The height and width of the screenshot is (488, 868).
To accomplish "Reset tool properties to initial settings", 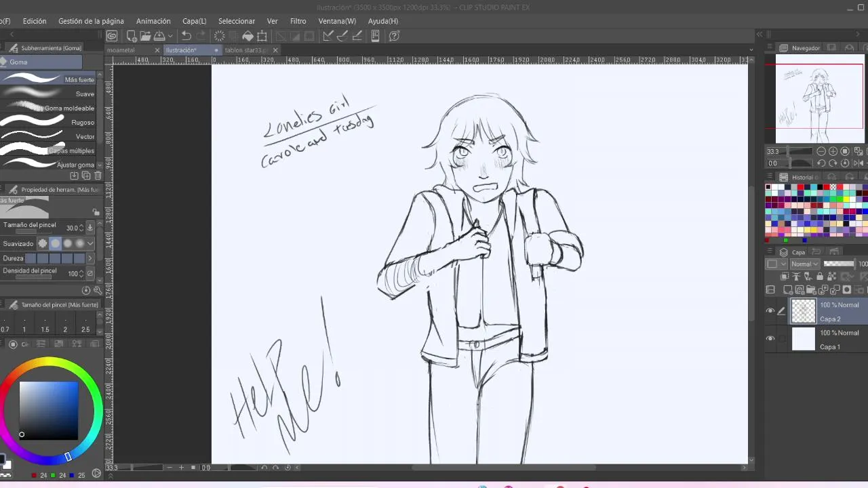I will (x=86, y=290).
